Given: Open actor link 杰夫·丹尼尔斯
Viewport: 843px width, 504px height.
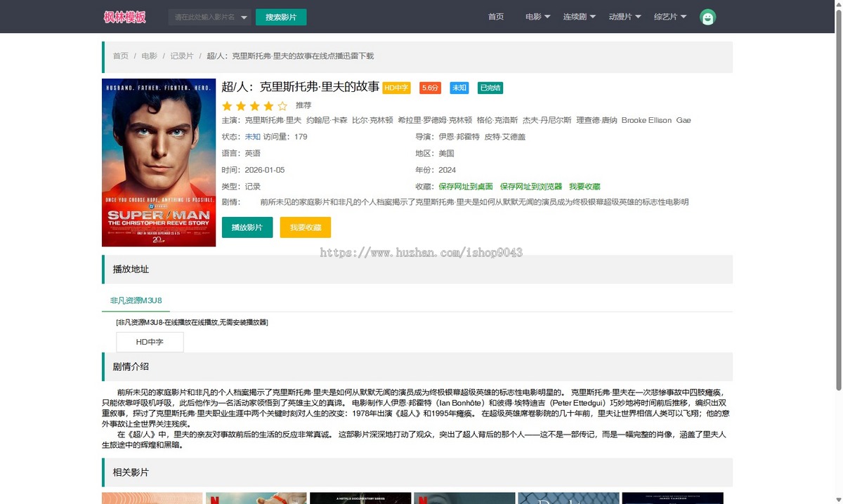Looking at the screenshot, I should tap(547, 120).
